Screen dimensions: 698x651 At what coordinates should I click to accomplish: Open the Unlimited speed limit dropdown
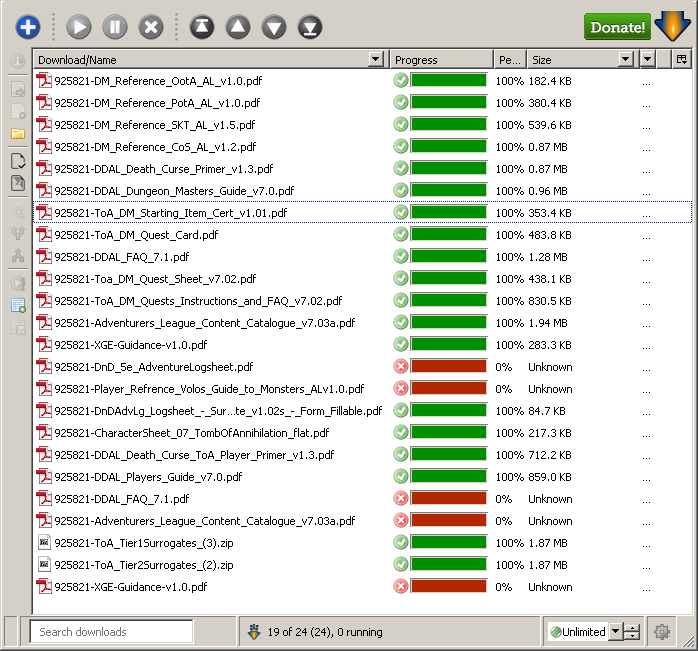coord(615,631)
